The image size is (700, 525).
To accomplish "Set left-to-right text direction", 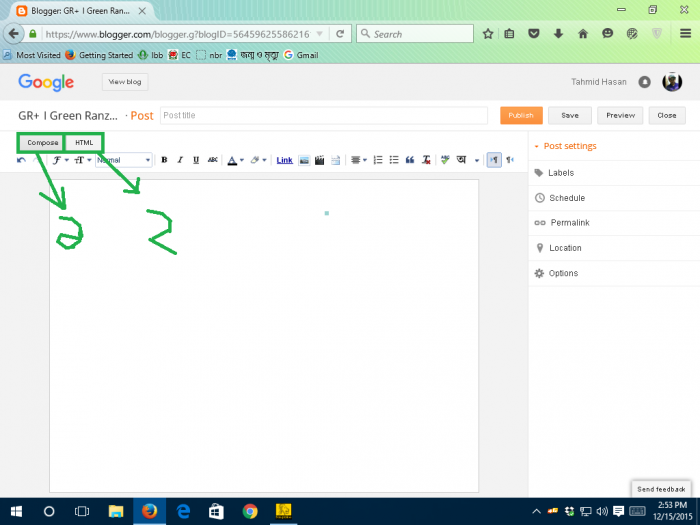I will (494, 160).
